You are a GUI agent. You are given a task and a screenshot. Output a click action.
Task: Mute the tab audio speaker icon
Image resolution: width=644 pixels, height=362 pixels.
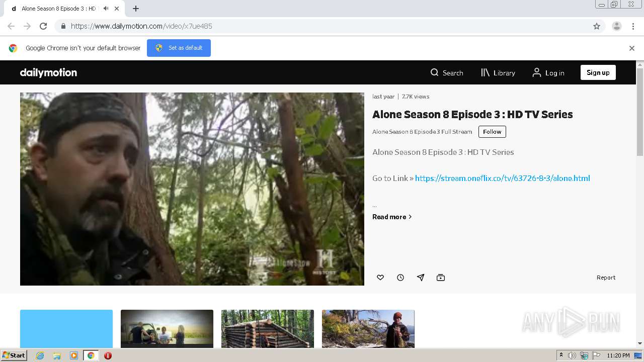(106, 9)
